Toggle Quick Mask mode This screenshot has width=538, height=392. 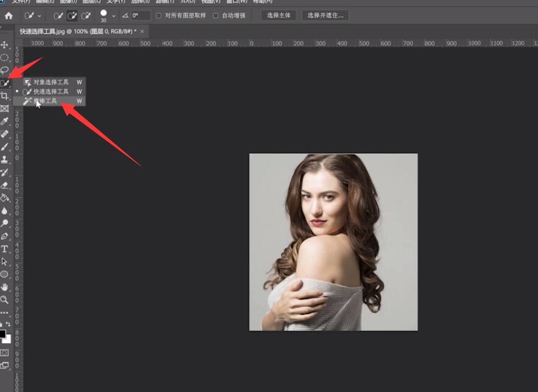(4, 352)
